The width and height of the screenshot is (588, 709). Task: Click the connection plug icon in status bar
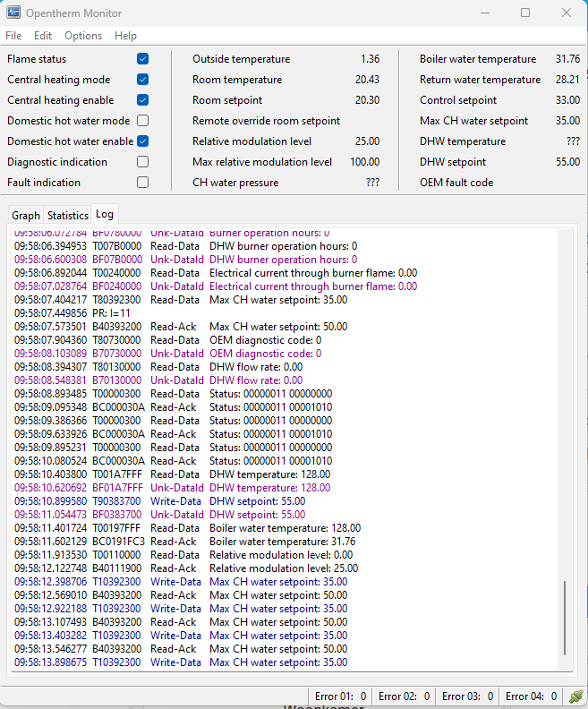pyautogui.click(x=575, y=696)
